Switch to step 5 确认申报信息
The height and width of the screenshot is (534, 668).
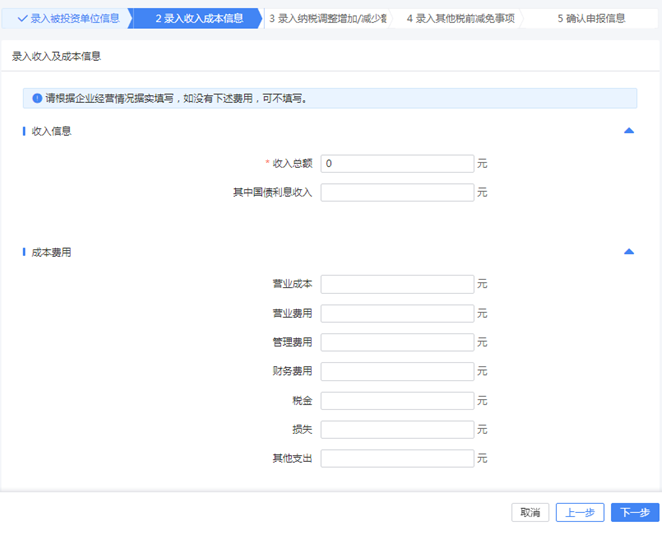591,18
